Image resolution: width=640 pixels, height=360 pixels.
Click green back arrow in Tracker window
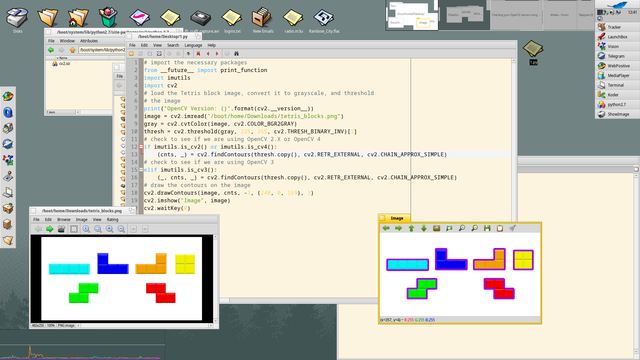[x=51, y=50]
